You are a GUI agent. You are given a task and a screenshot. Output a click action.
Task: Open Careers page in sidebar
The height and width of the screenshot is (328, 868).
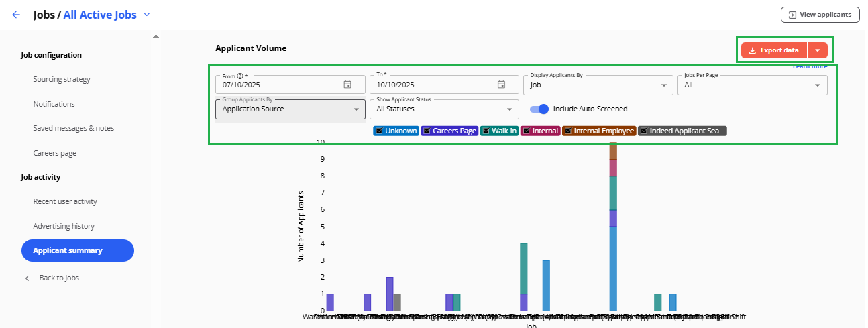55,153
